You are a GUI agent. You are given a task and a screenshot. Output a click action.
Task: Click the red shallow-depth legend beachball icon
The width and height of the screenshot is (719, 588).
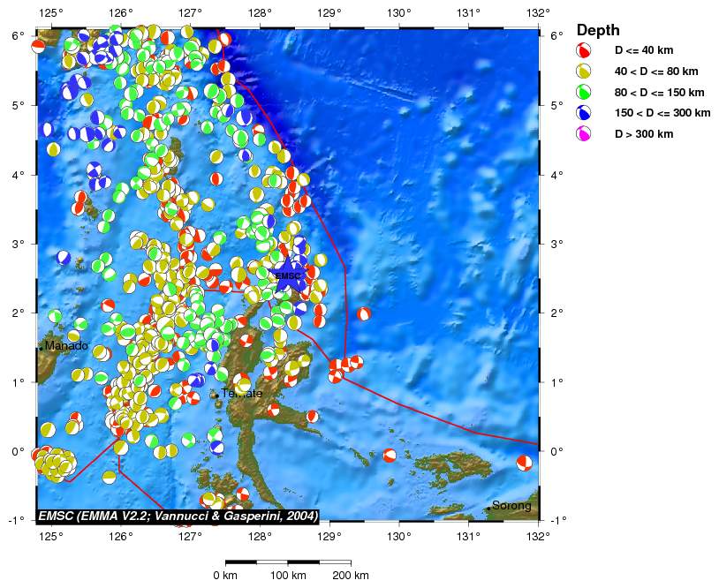point(583,50)
